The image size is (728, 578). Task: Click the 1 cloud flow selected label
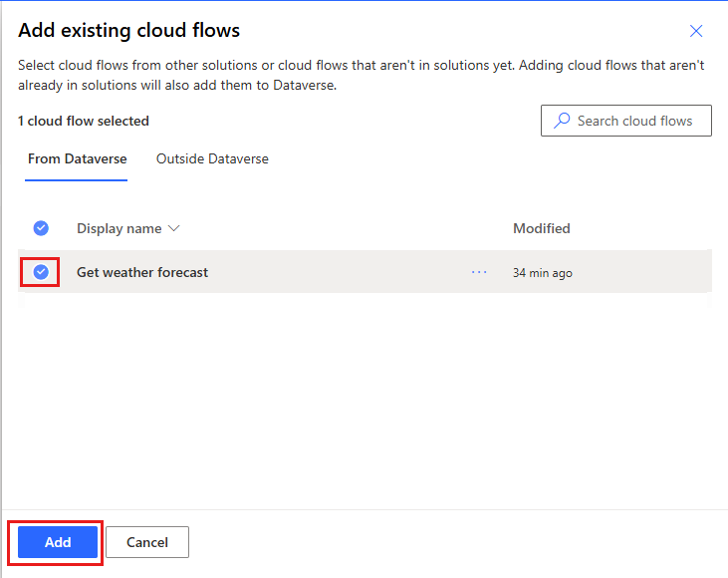point(83,121)
